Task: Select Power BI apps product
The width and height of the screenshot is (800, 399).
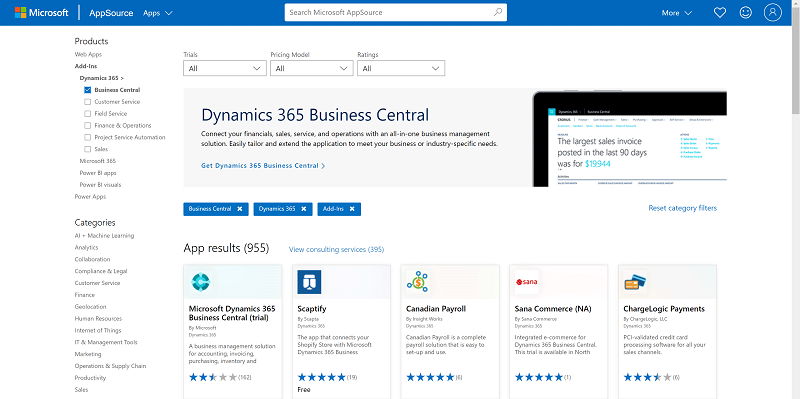Action: (x=98, y=173)
